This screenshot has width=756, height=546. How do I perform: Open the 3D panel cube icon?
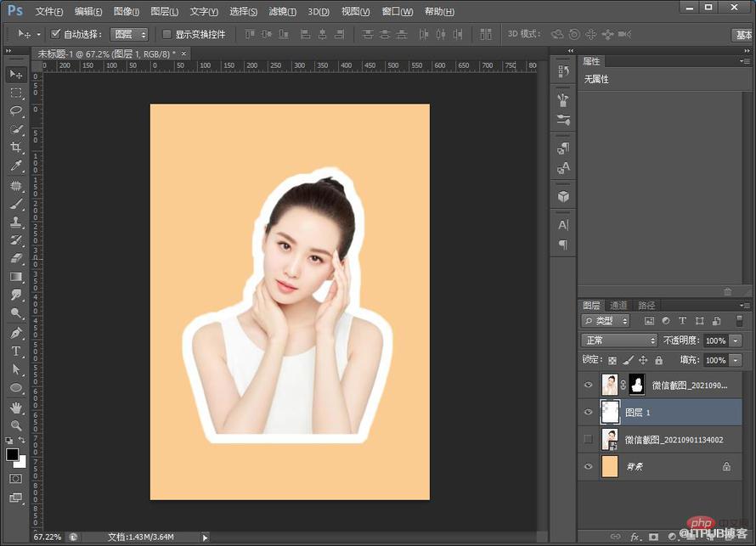(x=563, y=197)
